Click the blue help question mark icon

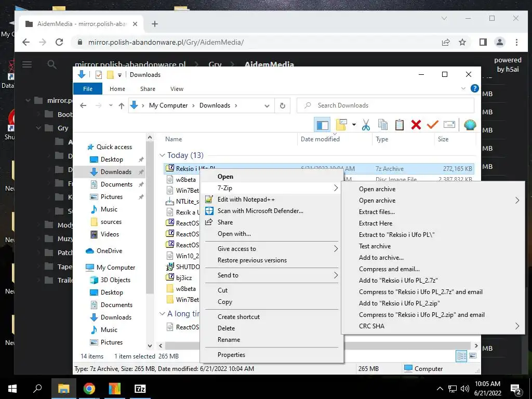[475, 88]
